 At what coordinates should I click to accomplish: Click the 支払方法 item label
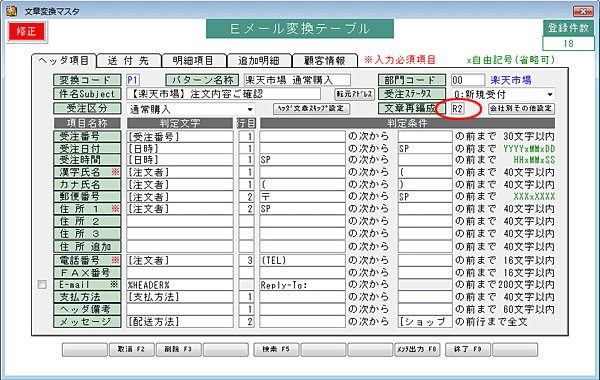pos(87,297)
